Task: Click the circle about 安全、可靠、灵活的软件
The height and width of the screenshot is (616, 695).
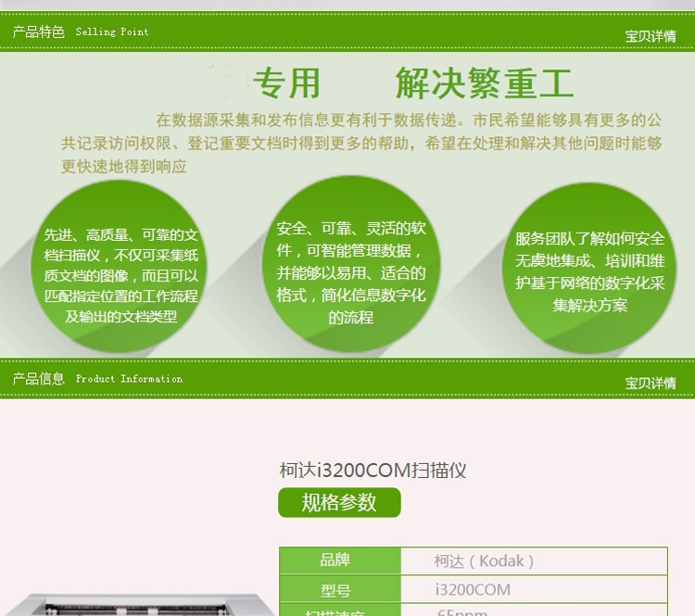Action: [x=350, y=265]
